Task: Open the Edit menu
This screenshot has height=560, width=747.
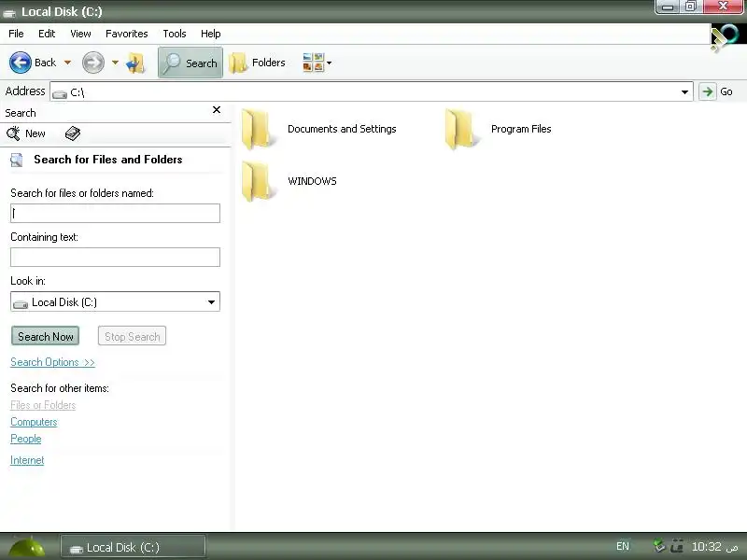Action: pos(47,34)
